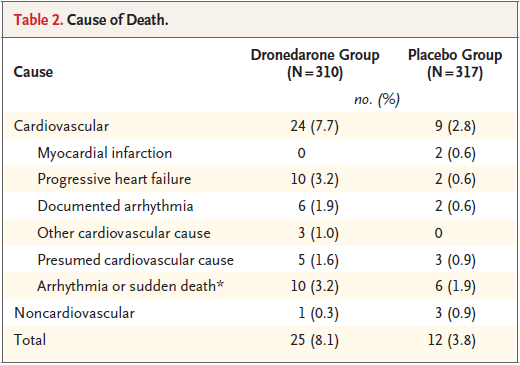This screenshot has height=365, width=520.
Task: Select Other cardiovascular cause row label
Action: 124,233
